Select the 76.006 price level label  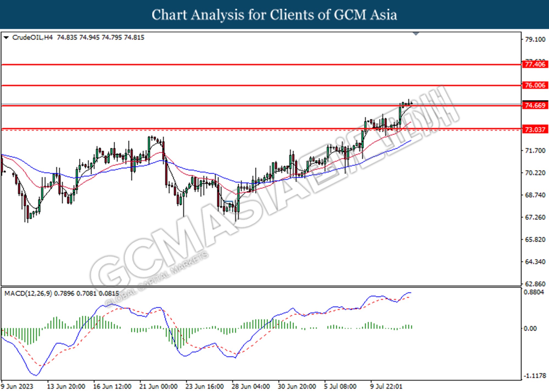[535, 85]
